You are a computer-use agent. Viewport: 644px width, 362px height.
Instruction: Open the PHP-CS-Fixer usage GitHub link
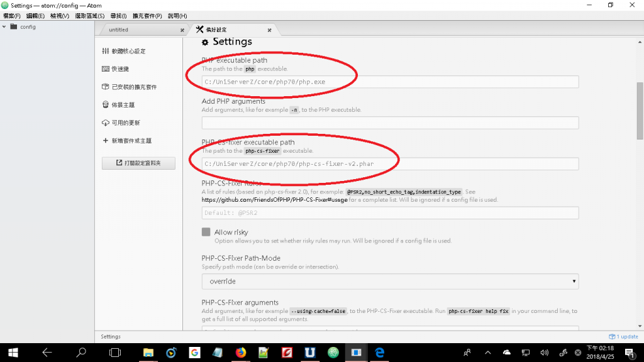click(274, 200)
